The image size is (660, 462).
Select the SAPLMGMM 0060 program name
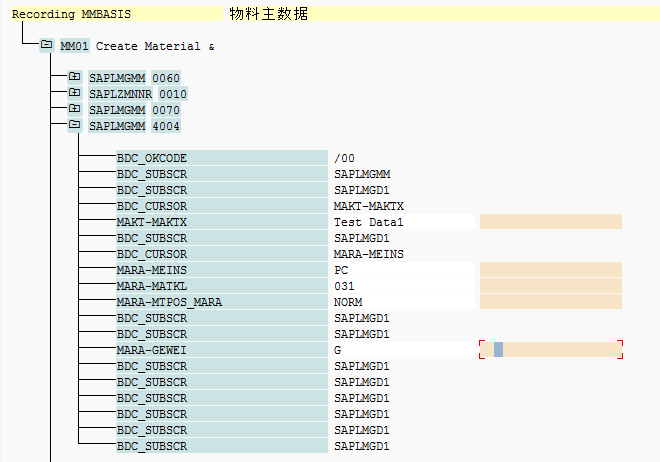117,78
